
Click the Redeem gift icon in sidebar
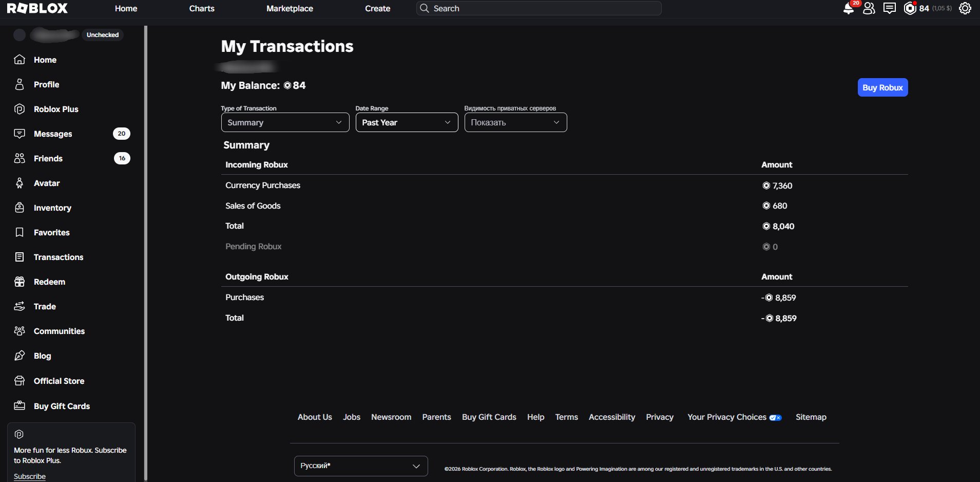(20, 282)
